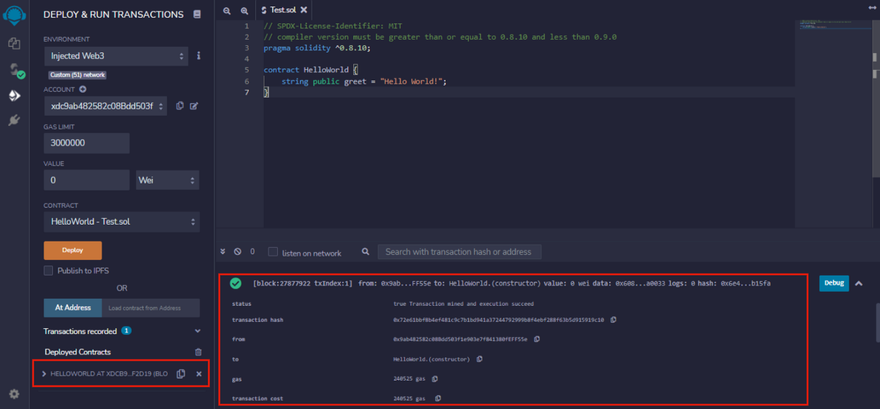This screenshot has height=409, width=880.
Task: Open the Environment dropdown Injected Web3
Action: point(115,56)
